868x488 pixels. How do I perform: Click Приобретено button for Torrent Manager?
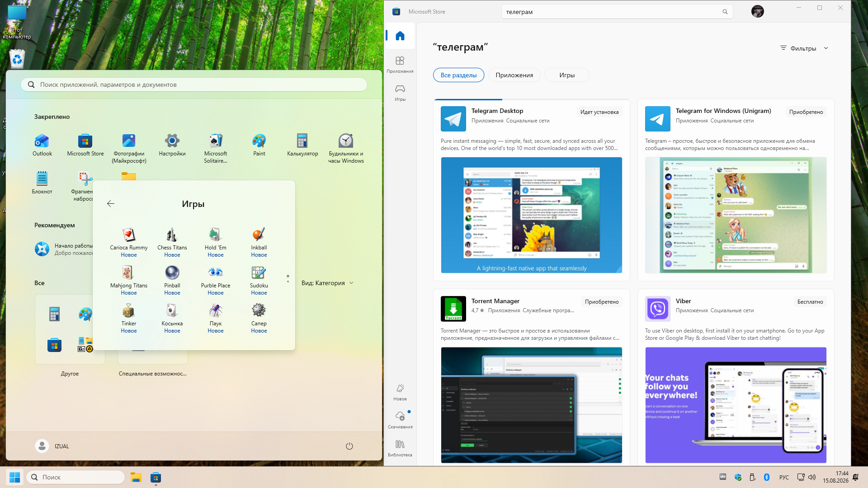point(602,302)
